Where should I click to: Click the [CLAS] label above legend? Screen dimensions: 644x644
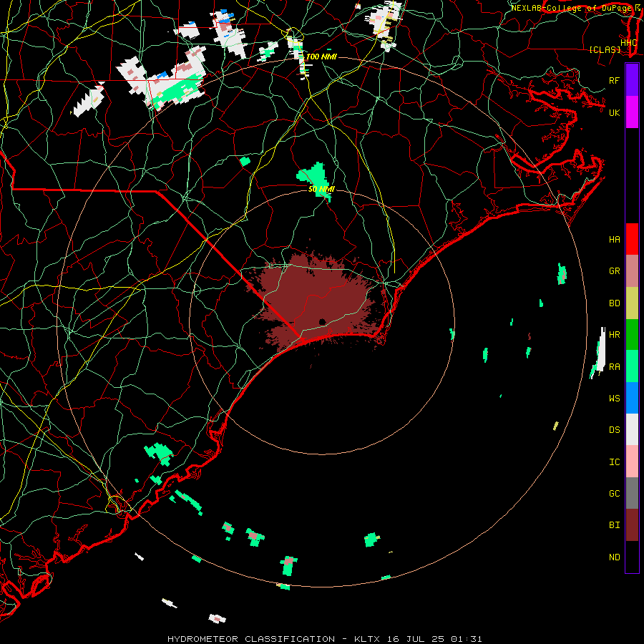605,49
